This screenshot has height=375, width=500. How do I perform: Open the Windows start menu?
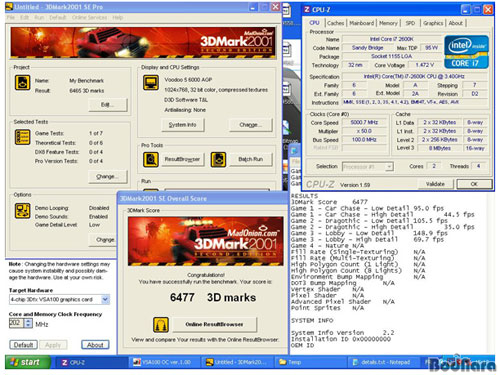(x=28, y=362)
